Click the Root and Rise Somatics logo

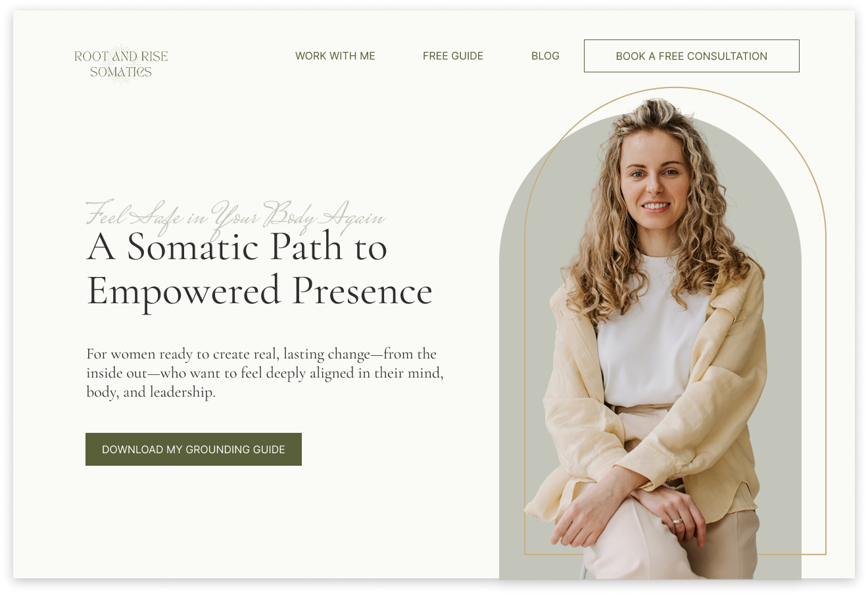click(x=121, y=64)
